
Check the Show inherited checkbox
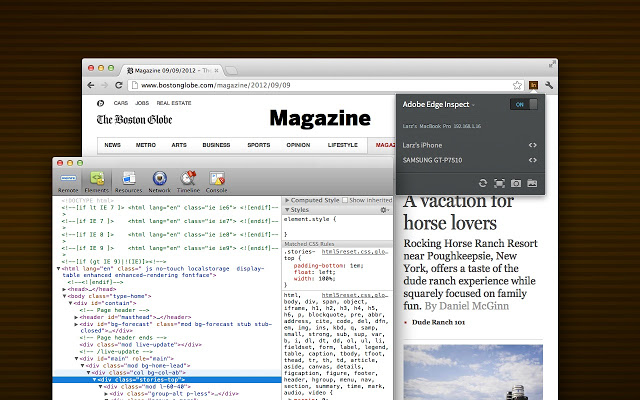point(345,200)
